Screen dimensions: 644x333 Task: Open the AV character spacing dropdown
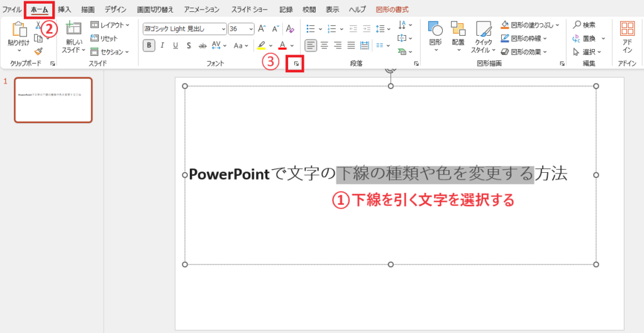coord(219,45)
